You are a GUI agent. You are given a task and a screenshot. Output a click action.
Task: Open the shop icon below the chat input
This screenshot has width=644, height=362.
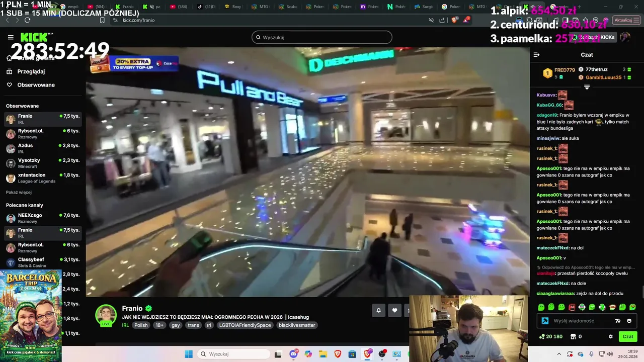pos(572,336)
